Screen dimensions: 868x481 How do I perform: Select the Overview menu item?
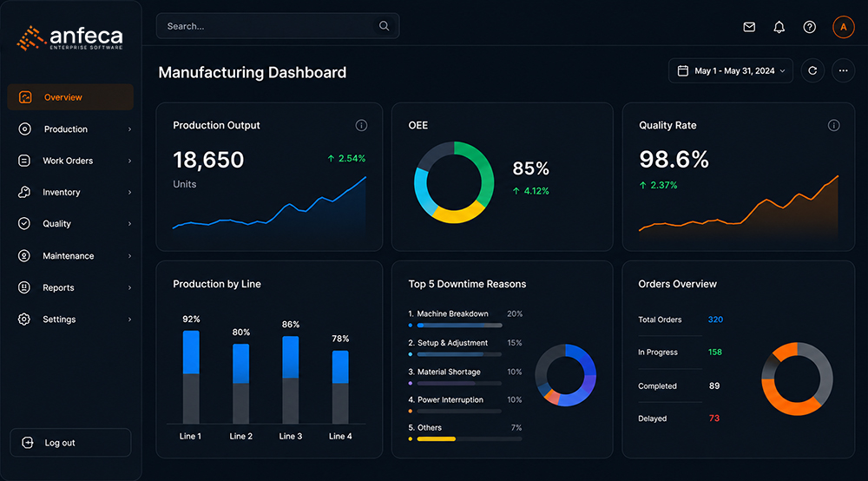tap(70, 97)
